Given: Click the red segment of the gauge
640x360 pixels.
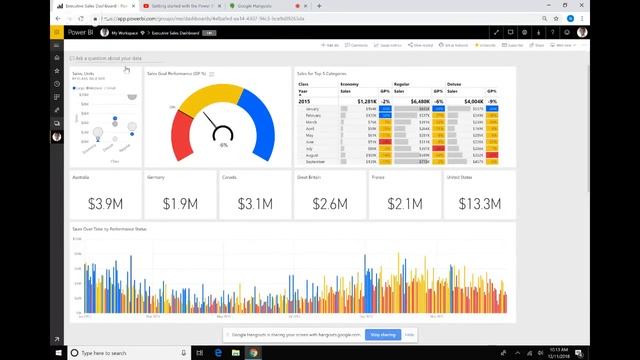Looking at the screenshot, I should pyautogui.click(x=180, y=137).
